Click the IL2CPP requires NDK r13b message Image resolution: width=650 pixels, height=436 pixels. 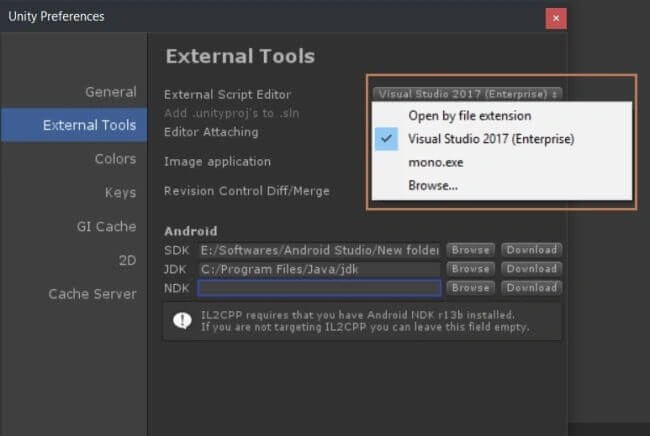[365, 321]
